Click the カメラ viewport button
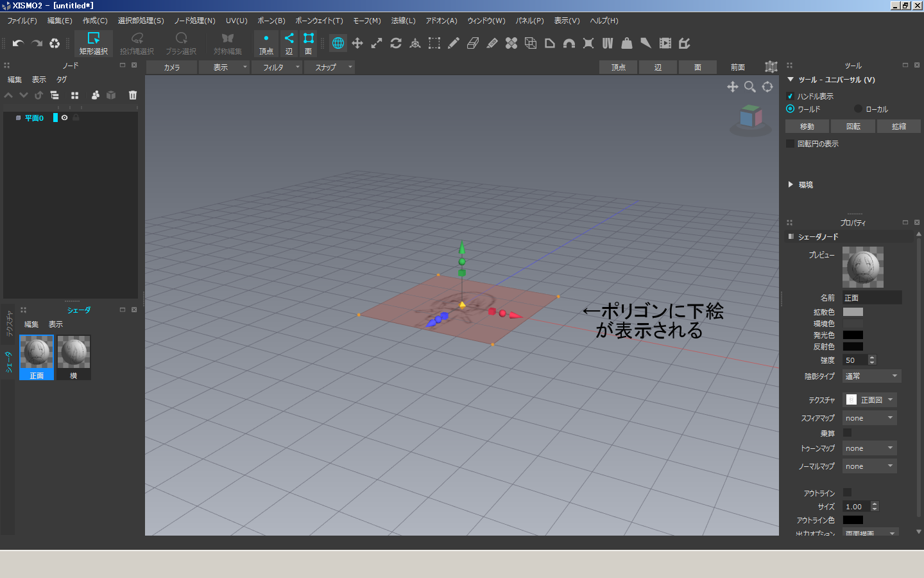924x578 pixels. pos(171,67)
